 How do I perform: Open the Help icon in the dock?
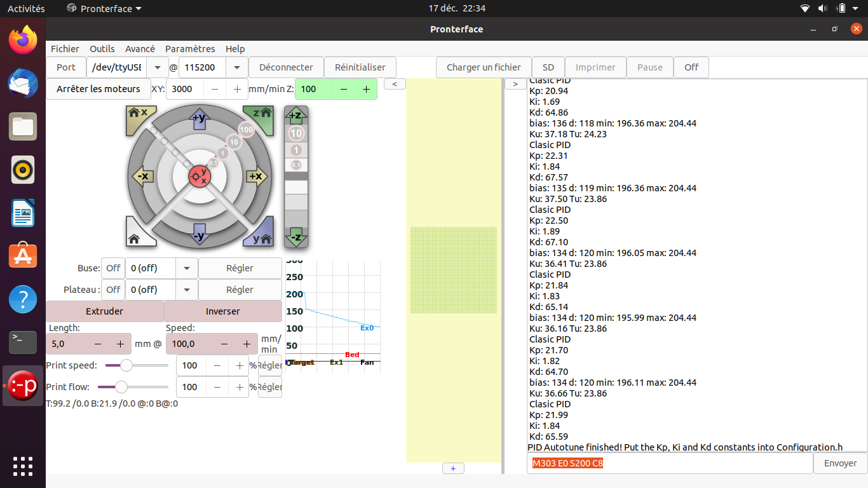[23, 299]
